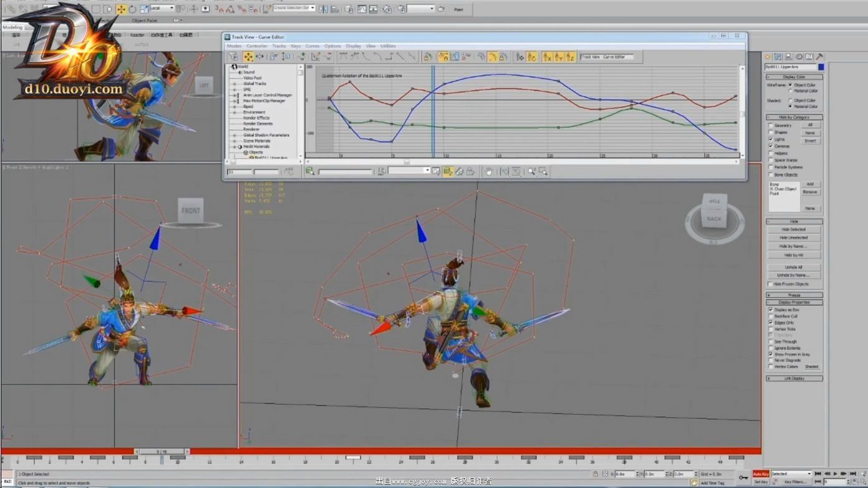Open the Modes menu in Curve Editor
Viewport: 868px width, 488px height.
click(x=234, y=46)
